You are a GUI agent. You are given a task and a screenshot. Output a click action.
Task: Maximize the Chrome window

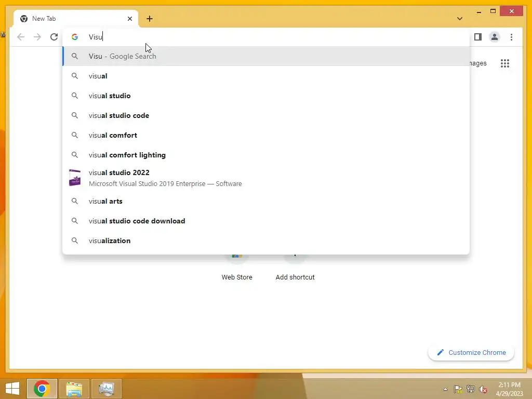pyautogui.click(x=493, y=11)
